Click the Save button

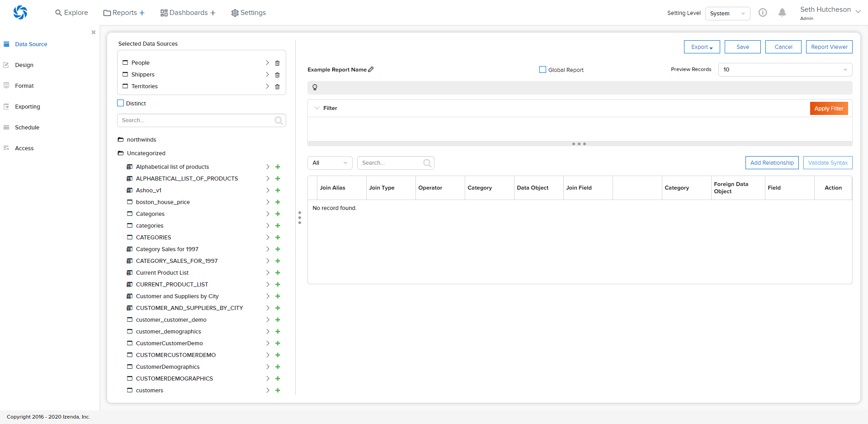(x=742, y=47)
